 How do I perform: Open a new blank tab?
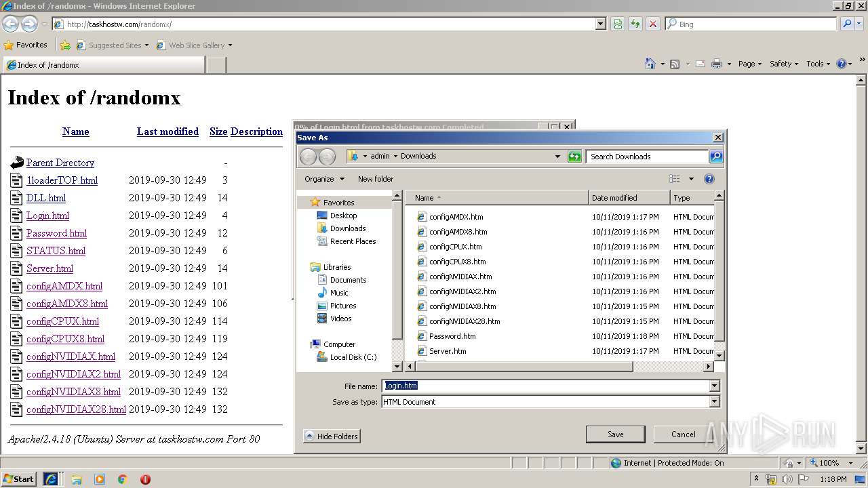[x=216, y=65]
